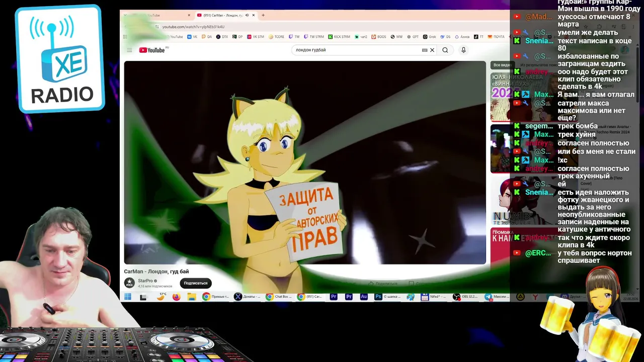Switch to the 'Nifed^' taskbar window
This screenshot has height=362, width=644.
435,297
